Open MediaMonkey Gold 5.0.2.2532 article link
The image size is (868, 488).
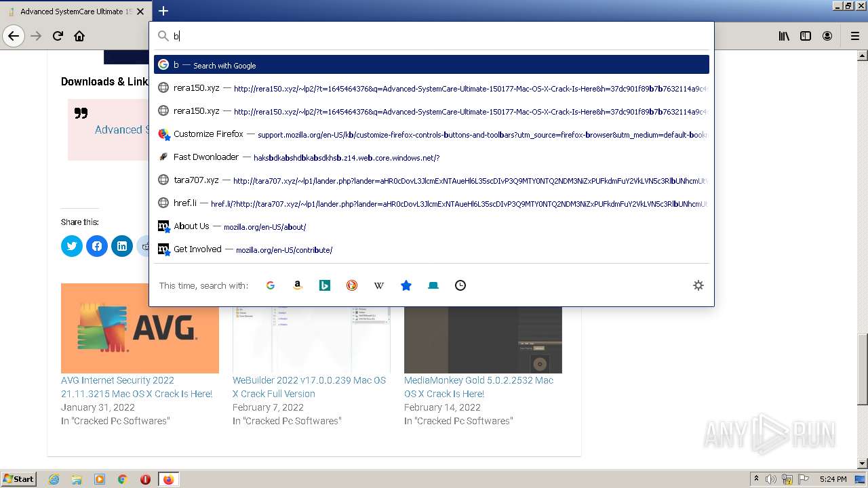coord(479,387)
